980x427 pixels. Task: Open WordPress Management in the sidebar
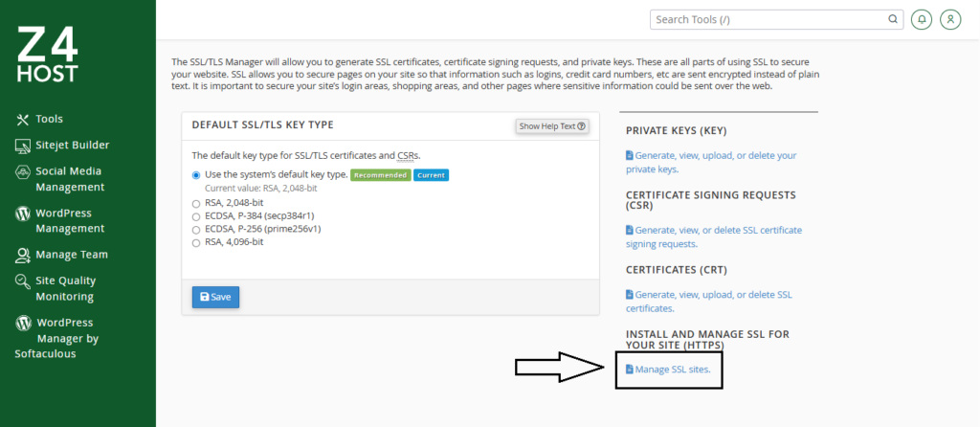69,221
